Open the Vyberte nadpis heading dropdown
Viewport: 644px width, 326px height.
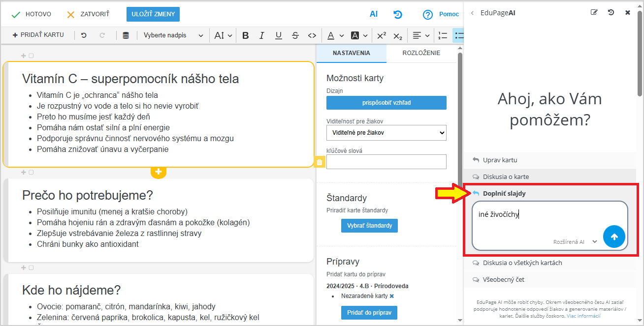click(x=173, y=35)
